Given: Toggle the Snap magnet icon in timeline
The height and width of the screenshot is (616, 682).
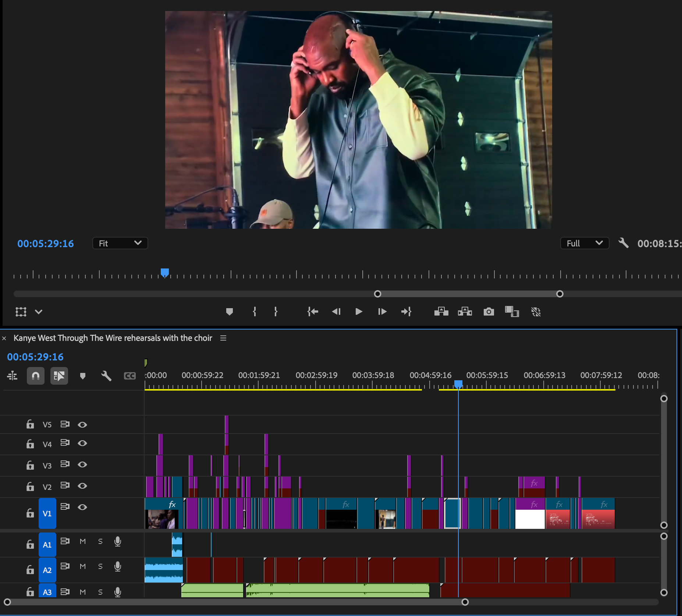Looking at the screenshot, I should pos(36,376).
